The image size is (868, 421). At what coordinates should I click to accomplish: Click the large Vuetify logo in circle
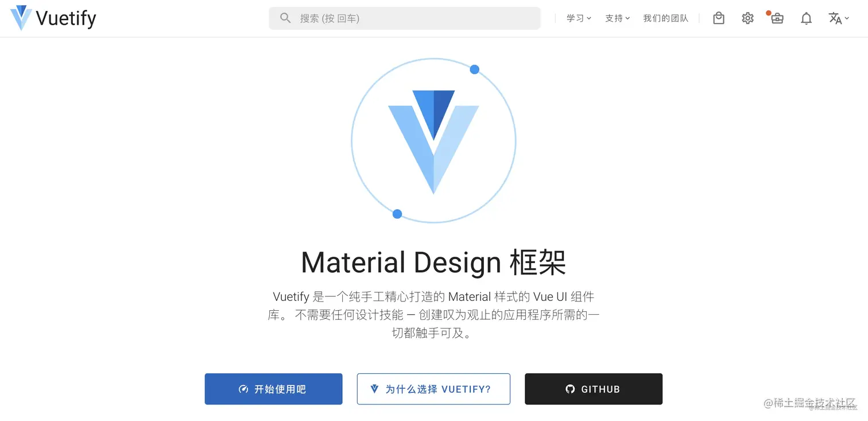pos(433,141)
